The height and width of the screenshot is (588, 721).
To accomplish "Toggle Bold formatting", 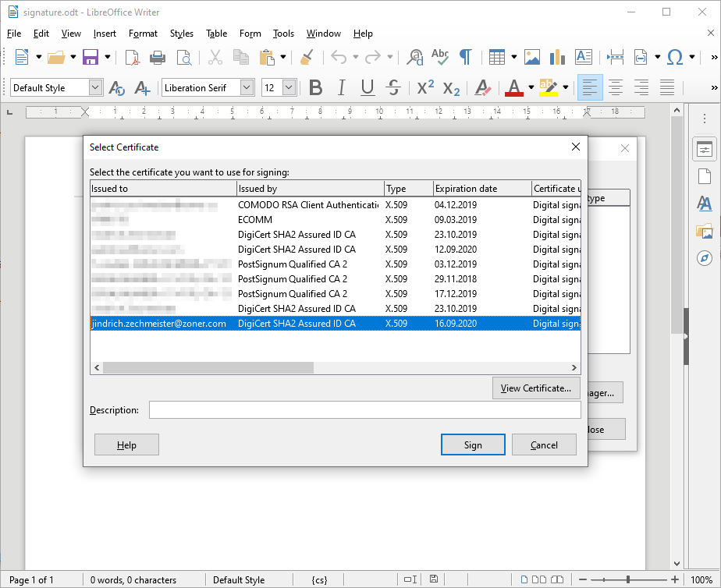I will point(315,88).
